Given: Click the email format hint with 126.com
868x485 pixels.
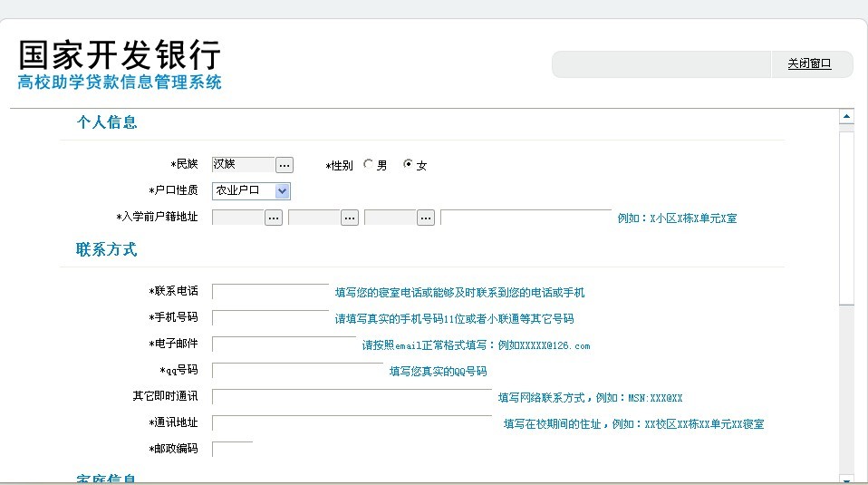Looking at the screenshot, I should [476, 345].
